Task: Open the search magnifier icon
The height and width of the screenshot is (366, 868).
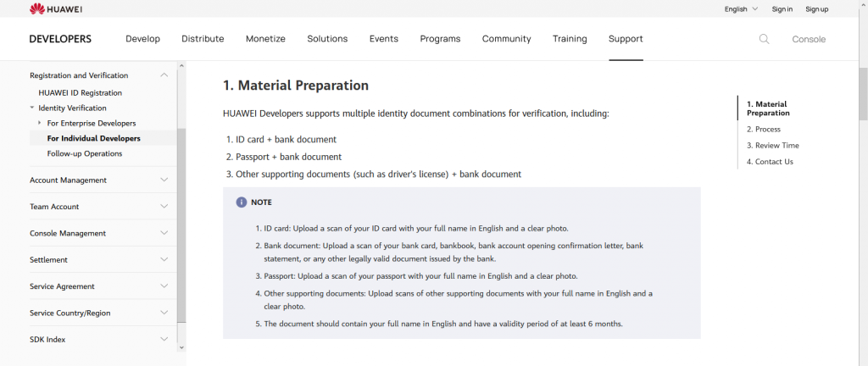Action: (x=764, y=39)
